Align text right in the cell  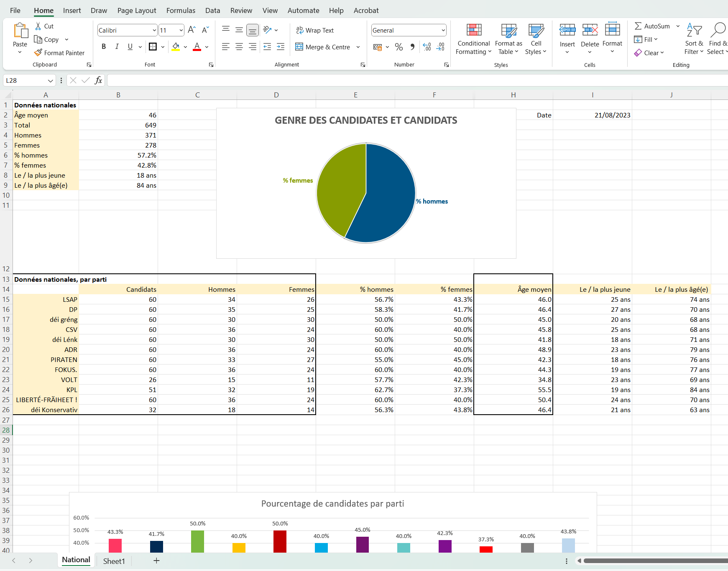pos(253,47)
